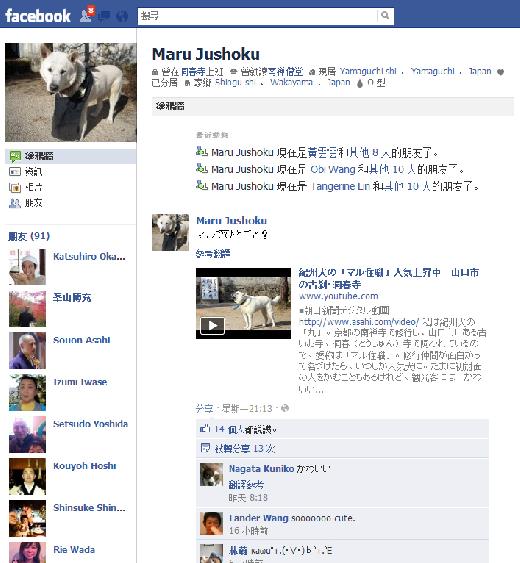Open Yamaguchi-shi location link in profile header

tap(368, 71)
